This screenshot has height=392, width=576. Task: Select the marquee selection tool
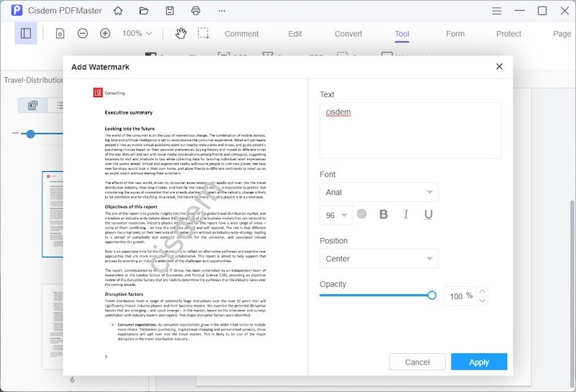point(203,33)
